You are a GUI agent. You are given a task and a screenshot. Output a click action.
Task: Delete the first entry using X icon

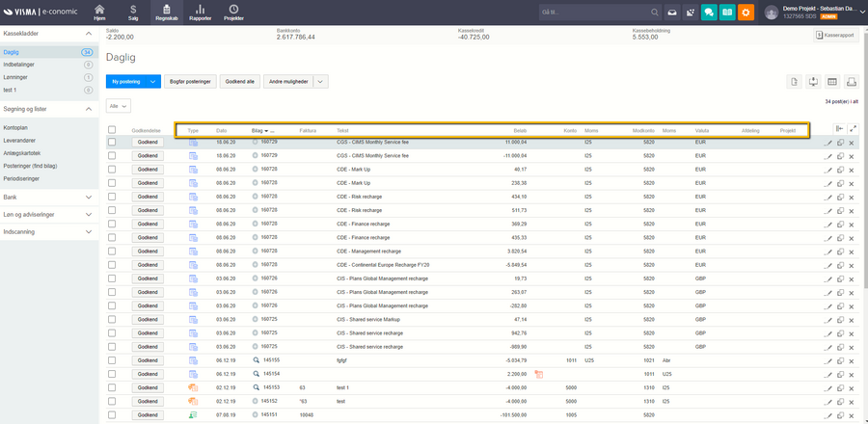coord(852,143)
